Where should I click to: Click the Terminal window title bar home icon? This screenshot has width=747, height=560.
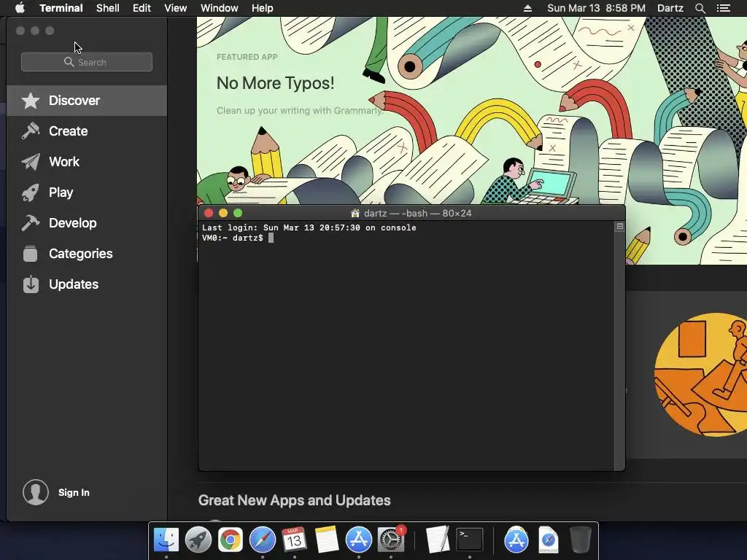[355, 214]
